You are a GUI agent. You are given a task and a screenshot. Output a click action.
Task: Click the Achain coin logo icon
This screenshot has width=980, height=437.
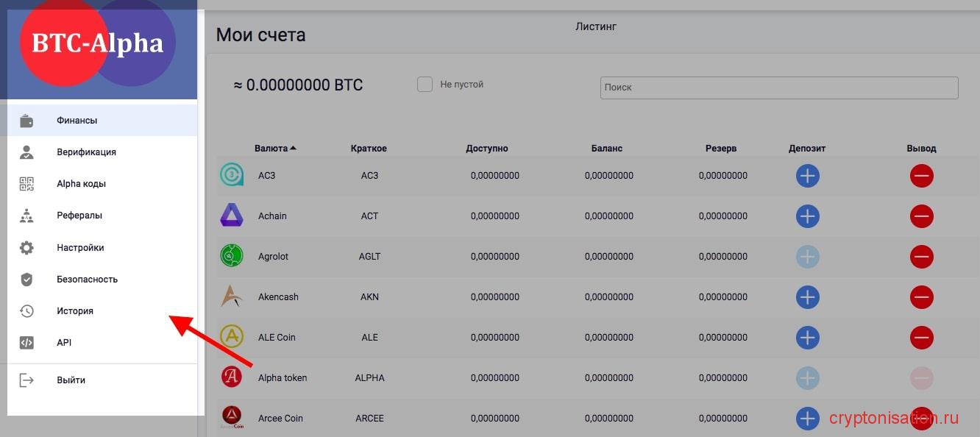232,216
